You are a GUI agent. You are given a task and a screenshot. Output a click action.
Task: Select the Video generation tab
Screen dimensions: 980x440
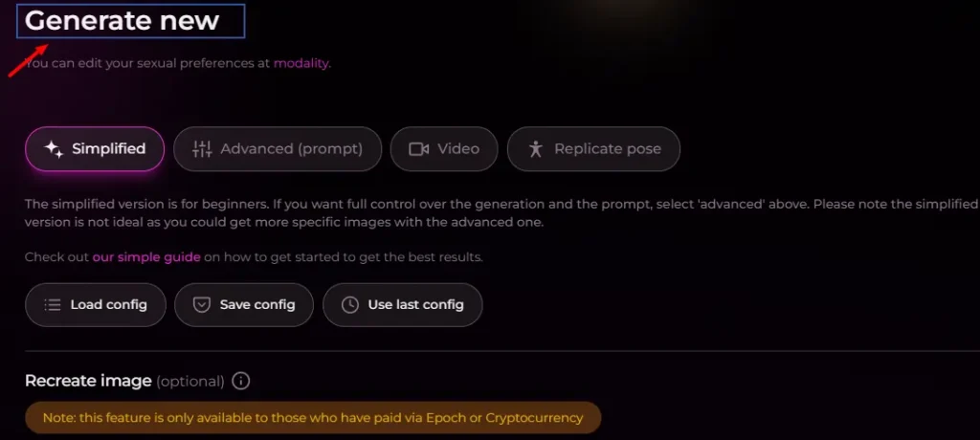pos(444,149)
